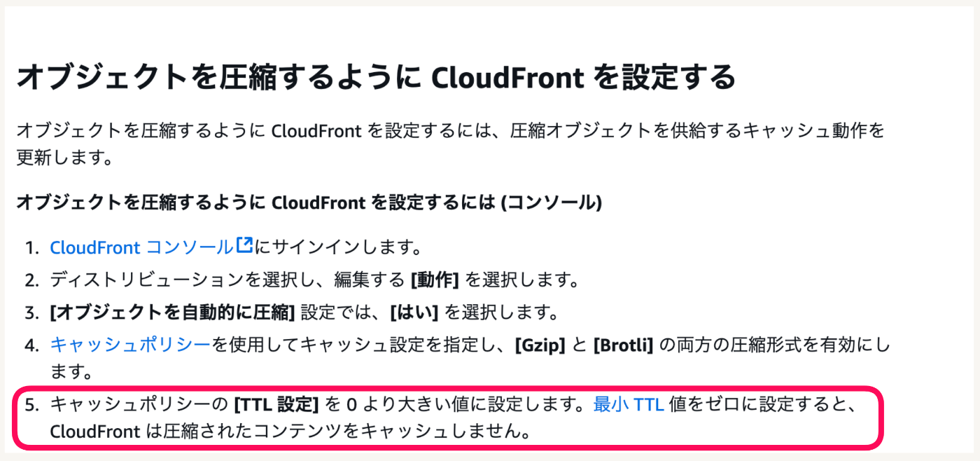The width and height of the screenshot is (980, 461).
Task: Click the bold (コンソール) procedure subheading
Action: [309, 202]
